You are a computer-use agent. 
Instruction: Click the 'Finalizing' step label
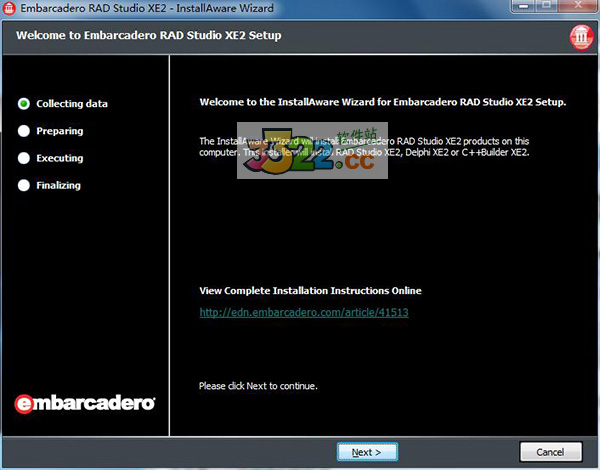pos(59,186)
